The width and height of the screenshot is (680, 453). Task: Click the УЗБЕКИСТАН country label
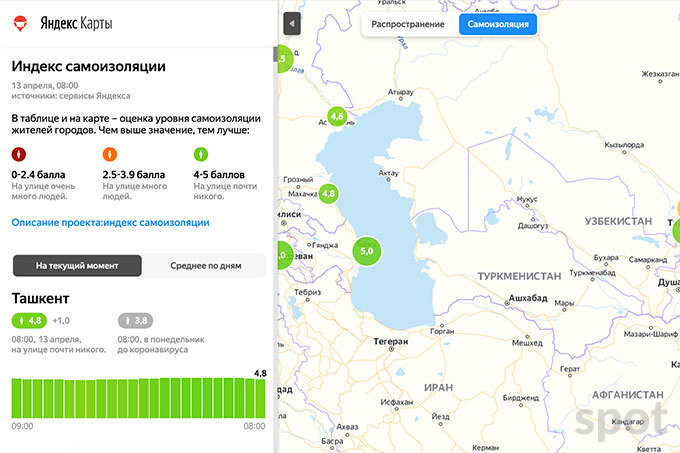(618, 222)
